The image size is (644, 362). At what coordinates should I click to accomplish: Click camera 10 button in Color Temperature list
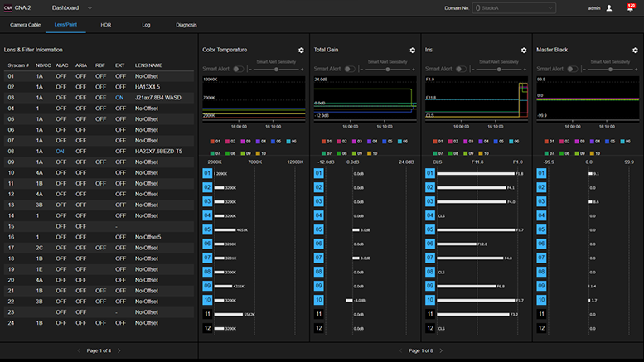[208, 300]
